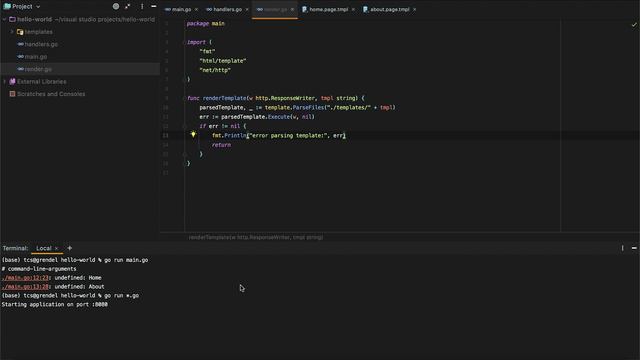Hide the Project tool window
This screenshot has height=360, width=640.
tap(153, 7)
